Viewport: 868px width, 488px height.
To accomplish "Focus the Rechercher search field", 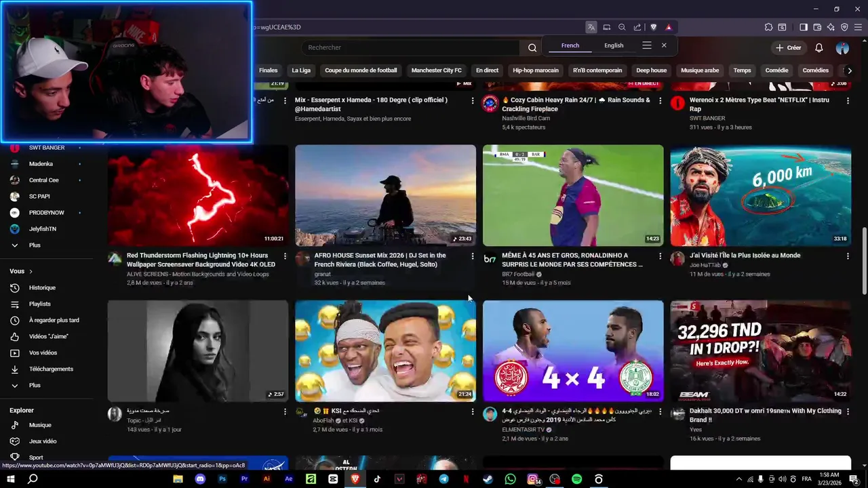I will tap(411, 47).
